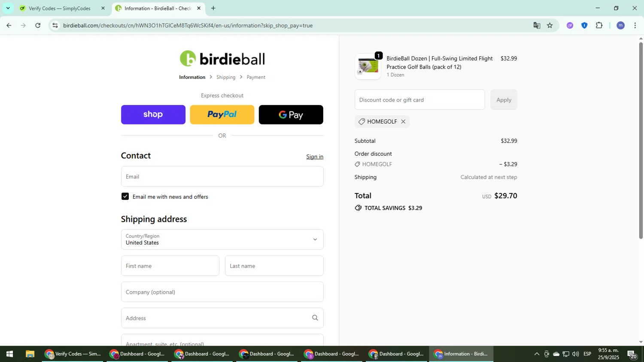Reload the current page

(x=38, y=25)
